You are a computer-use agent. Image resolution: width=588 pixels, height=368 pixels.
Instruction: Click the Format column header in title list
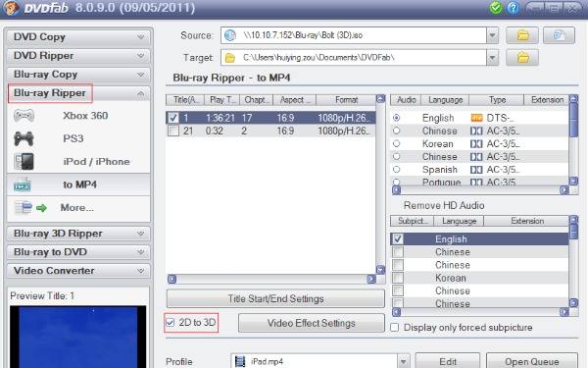pos(346,100)
